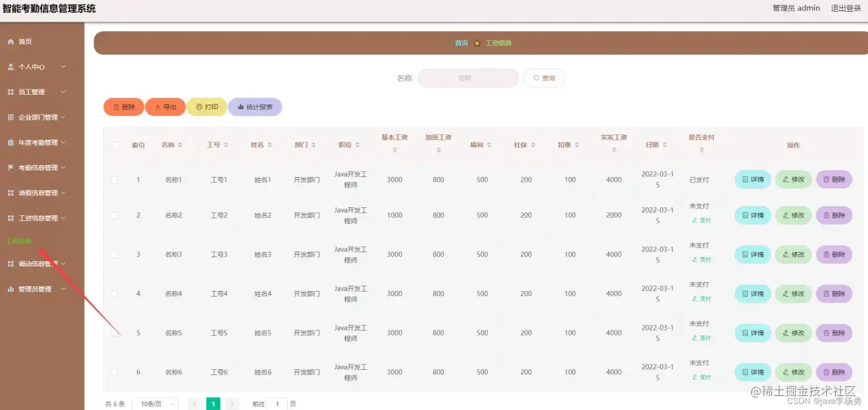Click 修改 for row 名称6

click(x=793, y=372)
